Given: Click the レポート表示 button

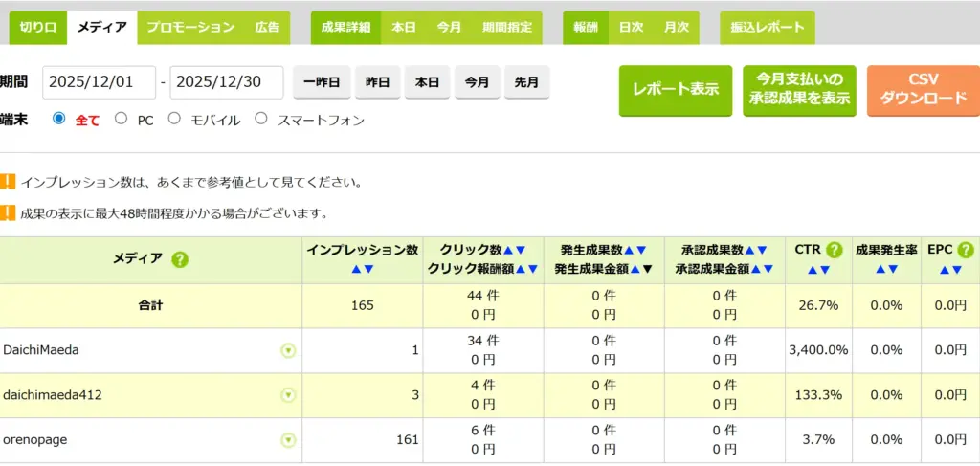Looking at the screenshot, I should pyautogui.click(x=675, y=90).
